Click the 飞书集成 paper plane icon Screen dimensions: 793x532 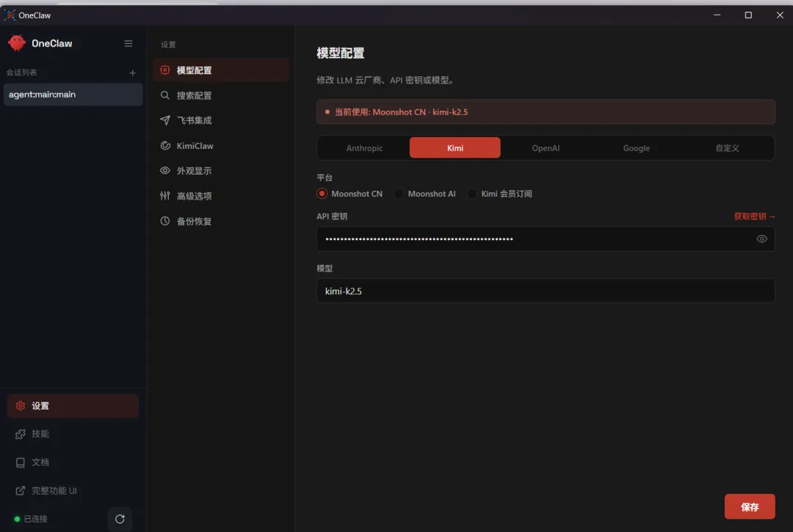(165, 120)
